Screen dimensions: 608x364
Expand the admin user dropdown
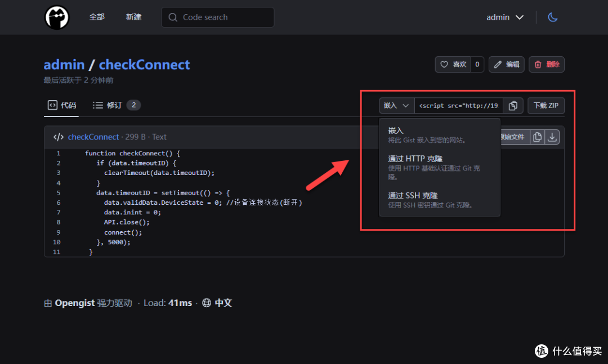pos(505,17)
